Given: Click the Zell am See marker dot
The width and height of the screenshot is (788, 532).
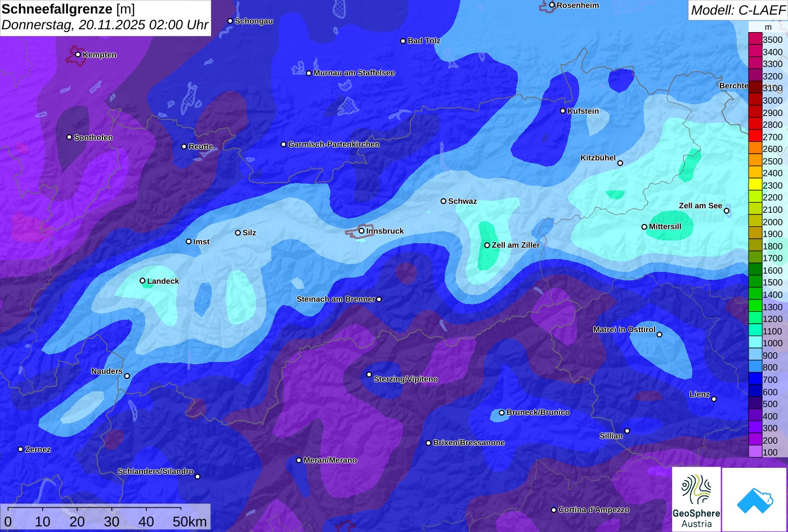Looking at the screenshot, I should (x=727, y=211).
